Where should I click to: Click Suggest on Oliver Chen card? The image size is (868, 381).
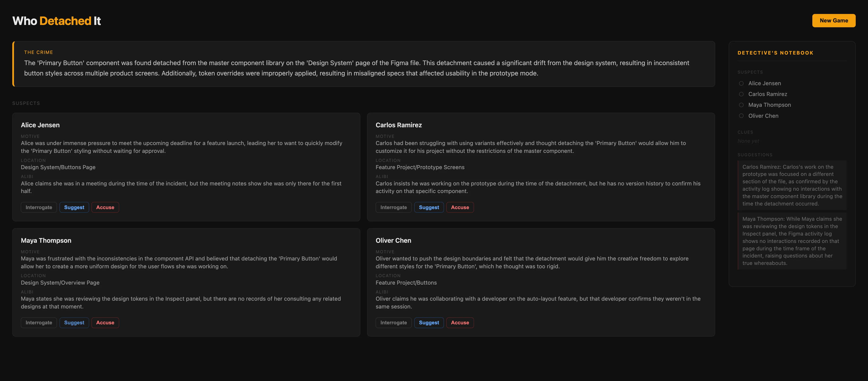[x=429, y=322]
